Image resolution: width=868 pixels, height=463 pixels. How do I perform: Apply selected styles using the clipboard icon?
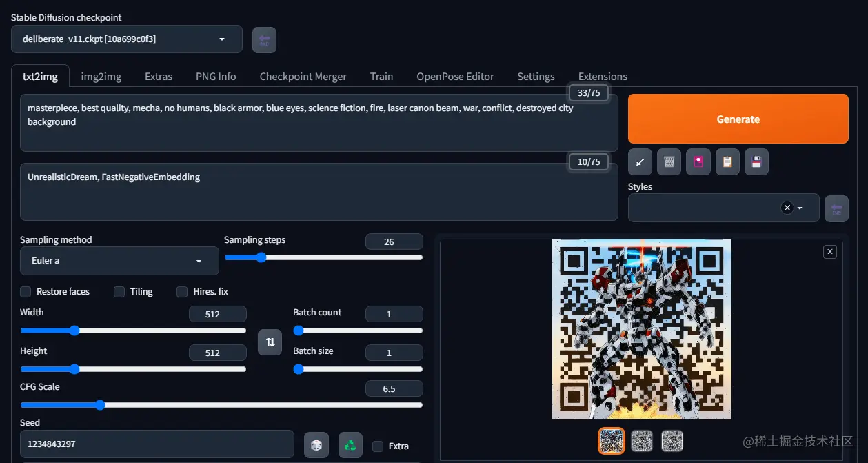click(727, 162)
